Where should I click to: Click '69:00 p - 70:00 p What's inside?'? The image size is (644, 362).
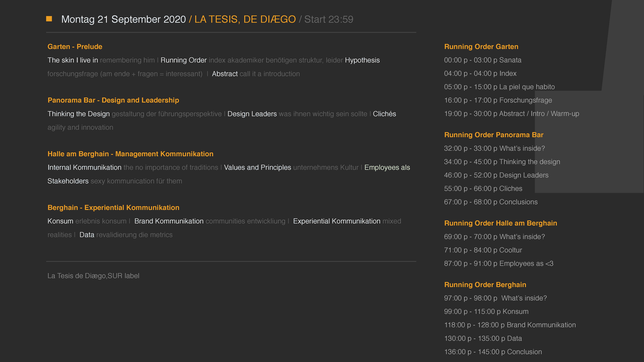click(495, 237)
